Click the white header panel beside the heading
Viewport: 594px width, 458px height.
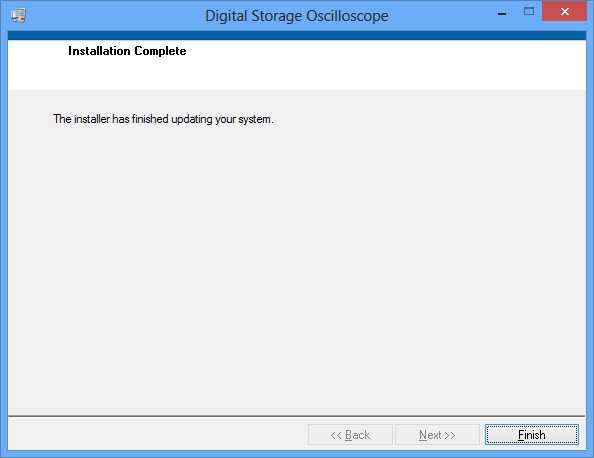pyautogui.click(x=379, y=64)
